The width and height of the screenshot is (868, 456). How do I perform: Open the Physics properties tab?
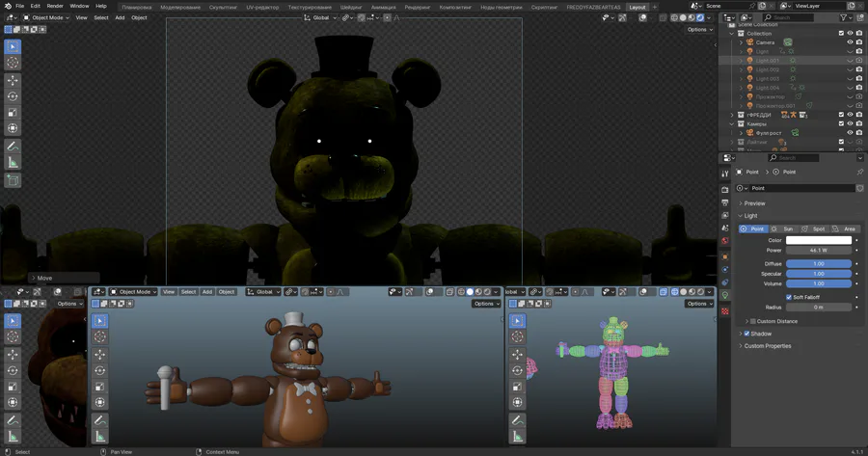click(x=725, y=270)
